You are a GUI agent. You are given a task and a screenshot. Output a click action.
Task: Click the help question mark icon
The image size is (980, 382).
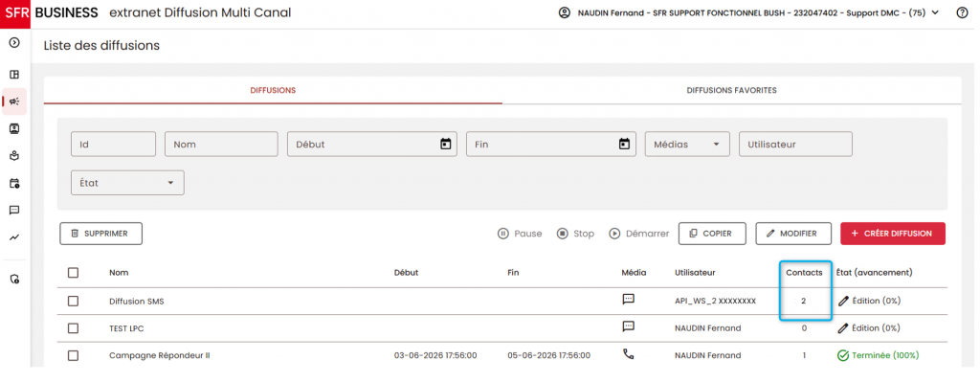click(x=962, y=13)
